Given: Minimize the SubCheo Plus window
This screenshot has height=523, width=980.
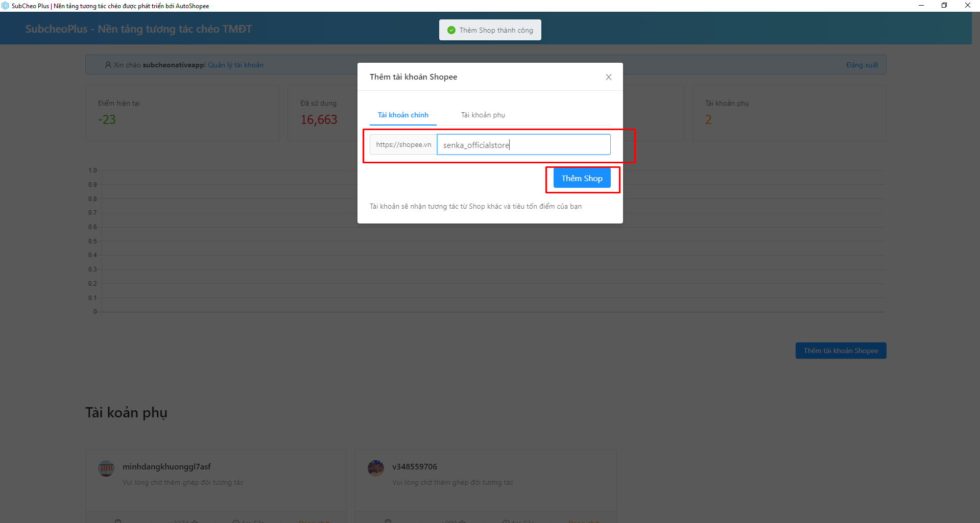Looking at the screenshot, I should point(921,6).
